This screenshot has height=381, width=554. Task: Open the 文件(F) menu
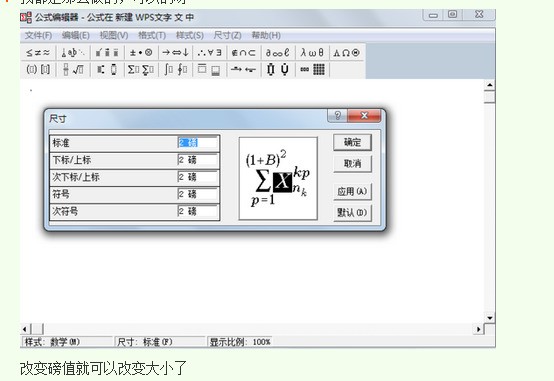point(39,35)
